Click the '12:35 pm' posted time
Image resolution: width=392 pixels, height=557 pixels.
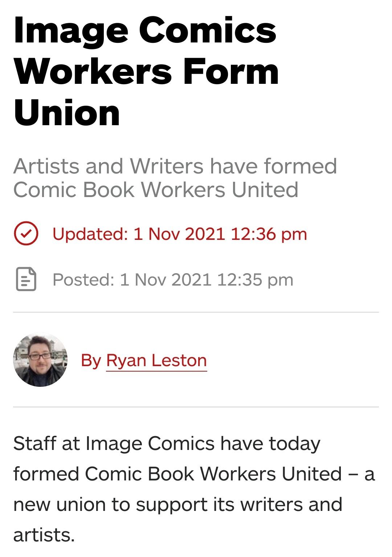click(x=255, y=279)
